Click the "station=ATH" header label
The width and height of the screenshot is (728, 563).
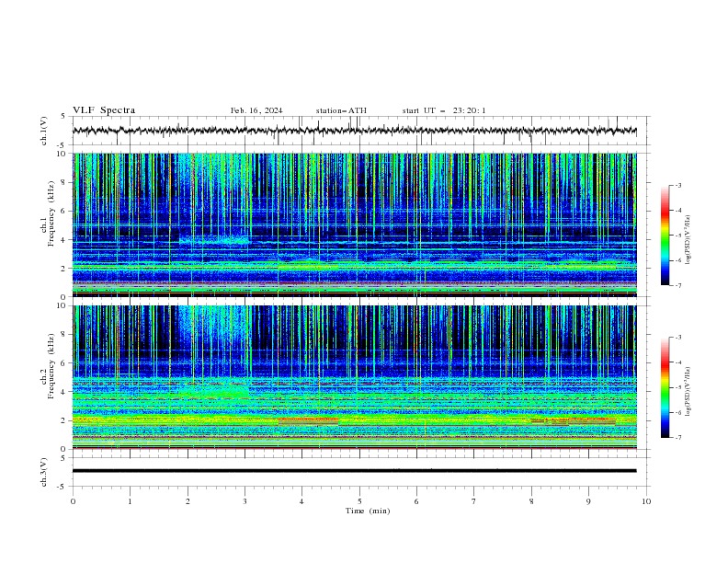point(341,110)
